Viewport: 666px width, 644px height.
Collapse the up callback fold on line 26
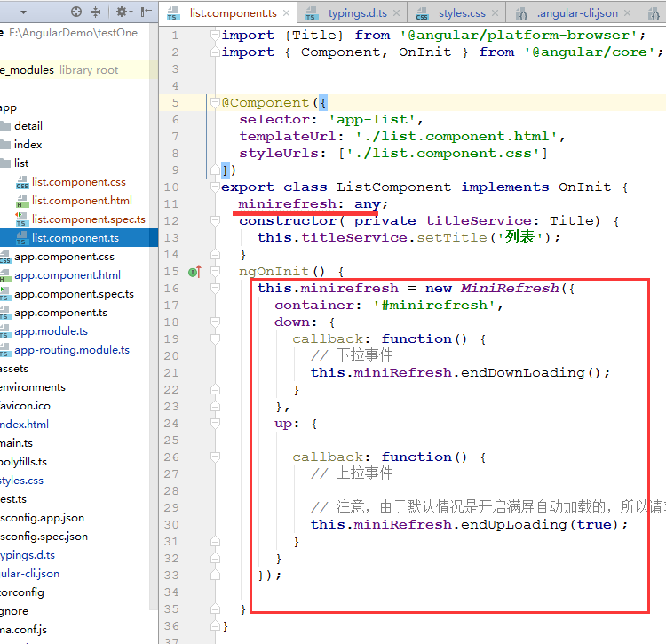click(216, 457)
